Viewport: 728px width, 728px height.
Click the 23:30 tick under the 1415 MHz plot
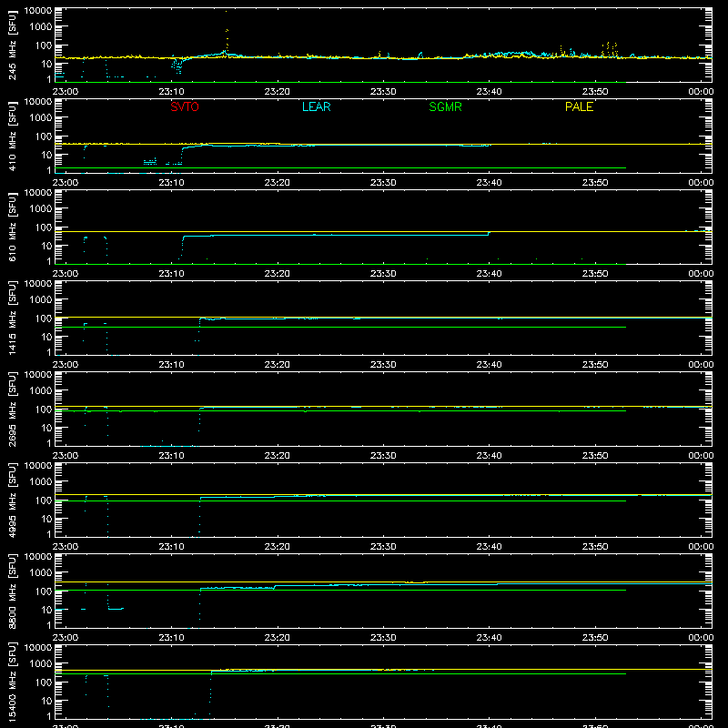point(383,365)
